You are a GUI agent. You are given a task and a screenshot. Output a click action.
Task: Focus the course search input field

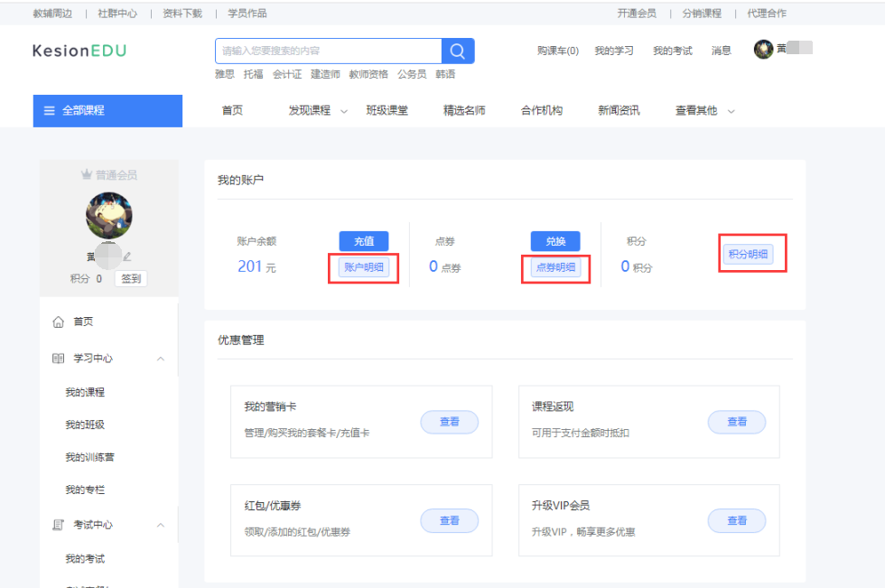click(x=329, y=51)
